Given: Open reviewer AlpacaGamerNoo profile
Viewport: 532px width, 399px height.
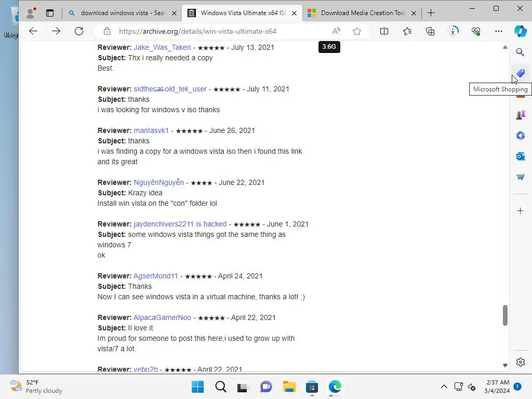Looking at the screenshot, I should coord(162,317).
